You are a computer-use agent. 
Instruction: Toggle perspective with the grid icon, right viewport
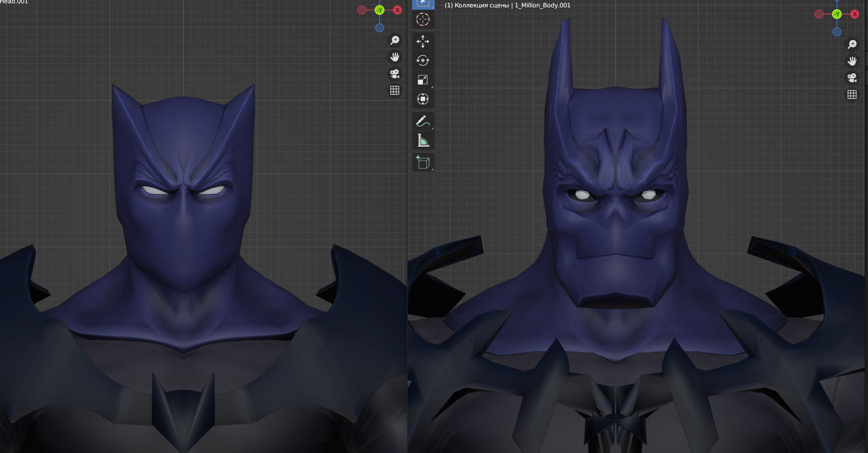pyautogui.click(x=852, y=94)
